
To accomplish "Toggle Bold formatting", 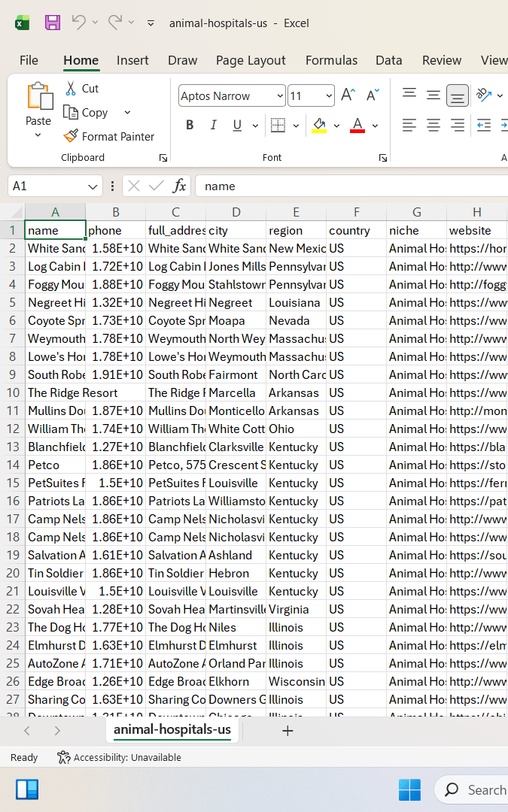I will (x=190, y=126).
